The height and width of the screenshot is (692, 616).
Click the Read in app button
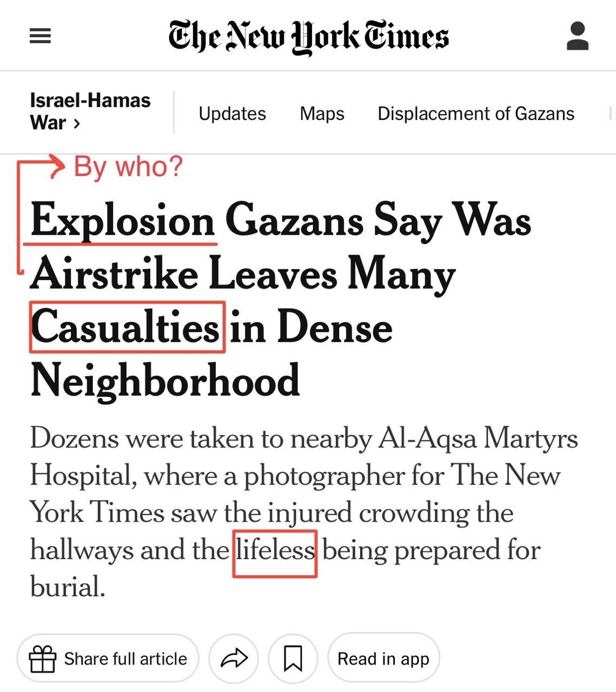point(383,658)
